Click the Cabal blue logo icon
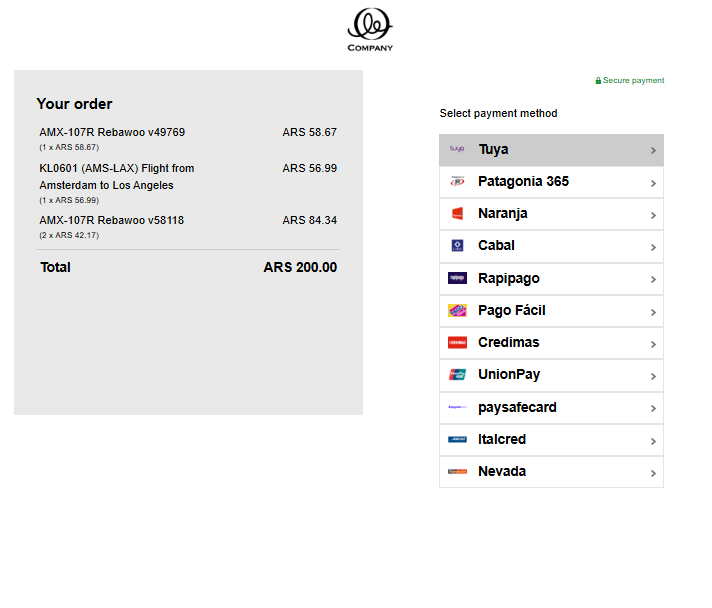The width and height of the screenshot is (712, 608). tap(457, 246)
